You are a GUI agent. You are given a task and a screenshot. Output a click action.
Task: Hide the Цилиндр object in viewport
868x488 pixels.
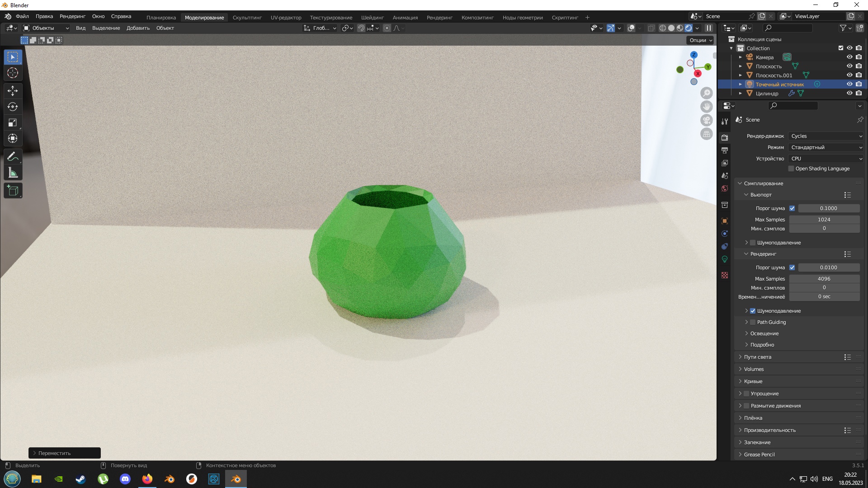tap(849, 93)
